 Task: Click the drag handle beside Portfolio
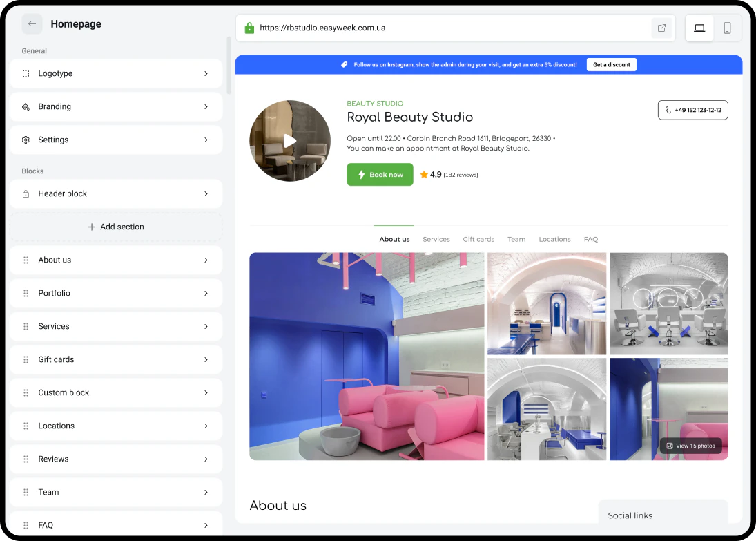click(x=26, y=293)
